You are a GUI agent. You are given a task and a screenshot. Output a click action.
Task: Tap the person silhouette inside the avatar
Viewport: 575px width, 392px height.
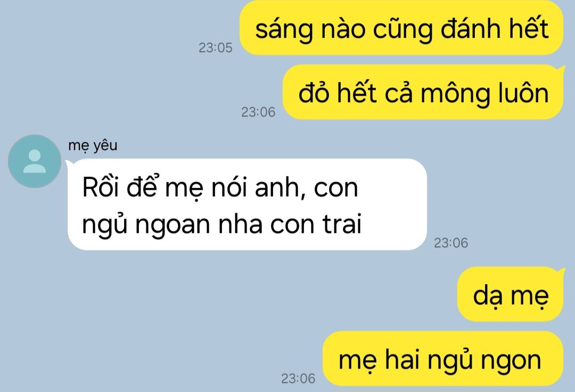click(35, 161)
